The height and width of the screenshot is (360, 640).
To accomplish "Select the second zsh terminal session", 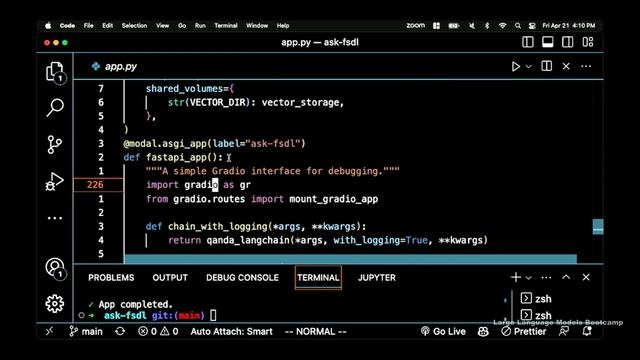I will point(536,315).
